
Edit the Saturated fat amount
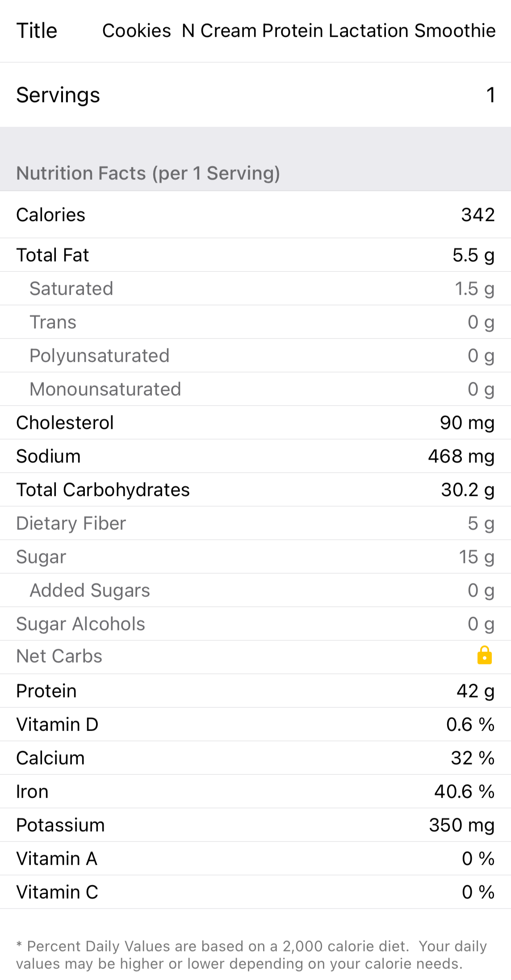(x=474, y=289)
